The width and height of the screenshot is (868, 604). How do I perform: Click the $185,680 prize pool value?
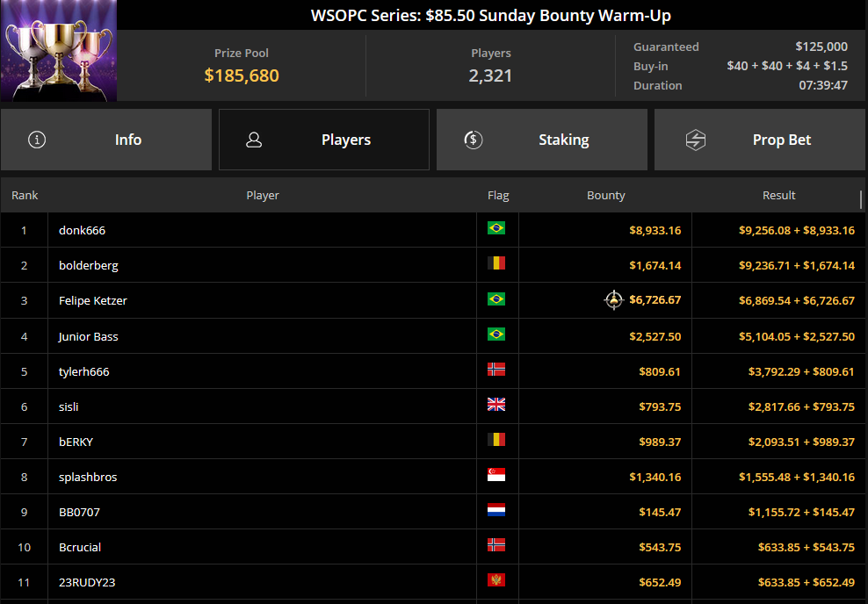click(x=242, y=75)
